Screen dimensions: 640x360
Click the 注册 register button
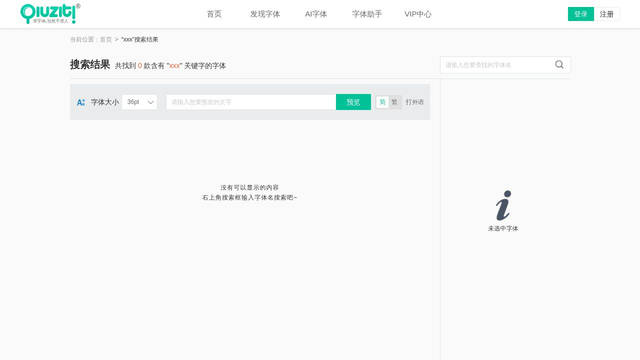point(607,14)
